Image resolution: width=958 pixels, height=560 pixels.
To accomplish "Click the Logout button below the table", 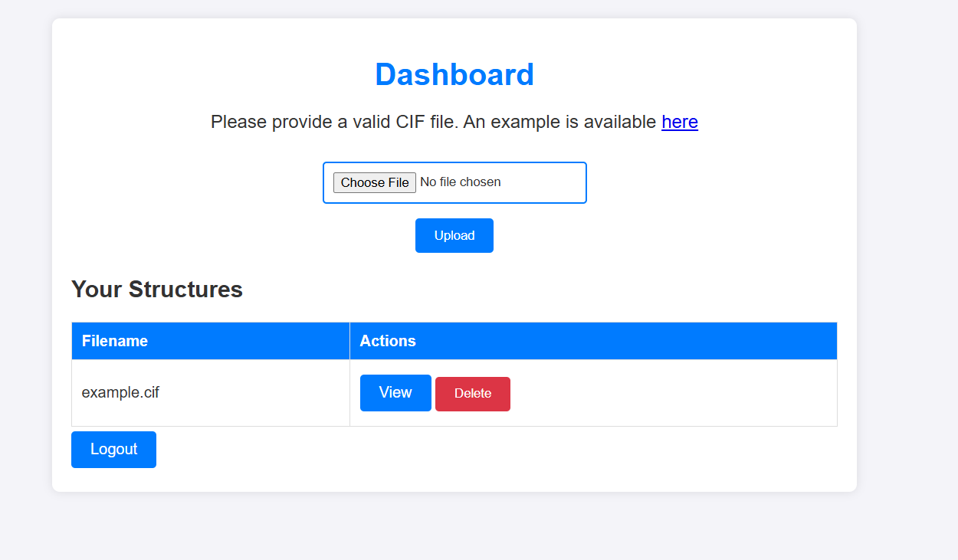I will (113, 449).
